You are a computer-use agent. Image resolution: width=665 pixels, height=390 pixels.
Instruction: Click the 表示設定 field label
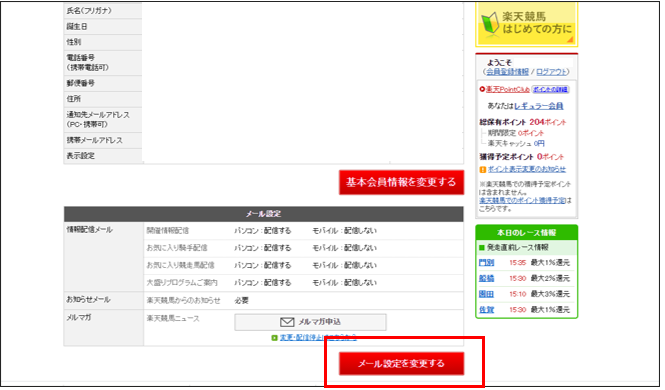81,156
